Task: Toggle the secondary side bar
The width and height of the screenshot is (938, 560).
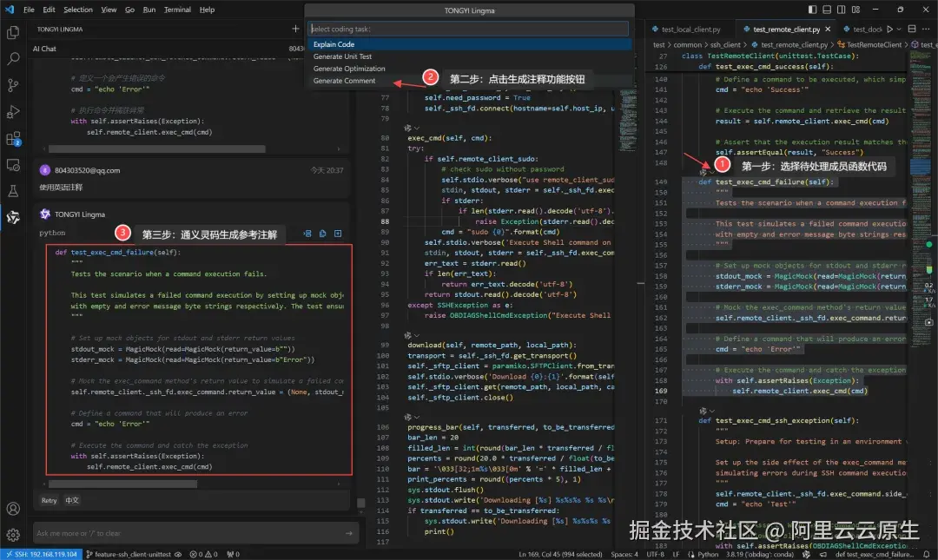Action: click(841, 10)
